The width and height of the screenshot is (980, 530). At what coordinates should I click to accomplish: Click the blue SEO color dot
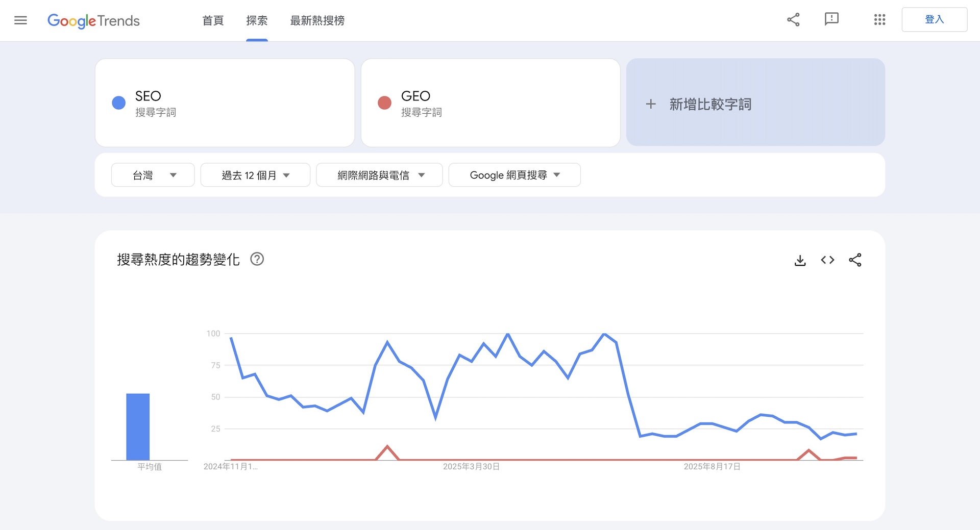pos(119,103)
